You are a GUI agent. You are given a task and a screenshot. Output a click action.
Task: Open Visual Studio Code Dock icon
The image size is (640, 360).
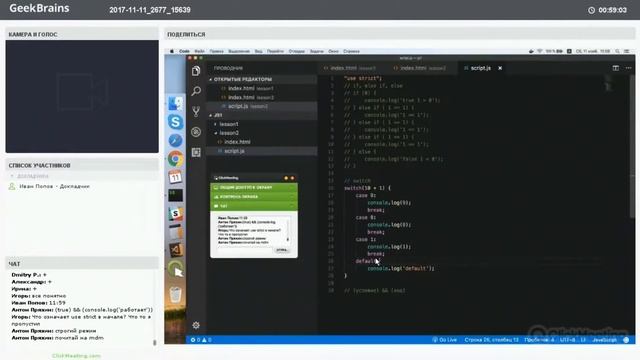(x=176, y=250)
